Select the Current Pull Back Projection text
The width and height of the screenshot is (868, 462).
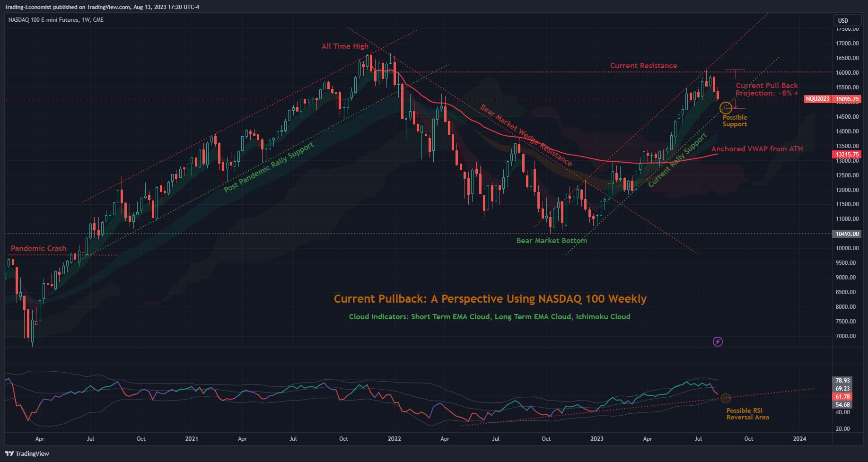pos(767,89)
